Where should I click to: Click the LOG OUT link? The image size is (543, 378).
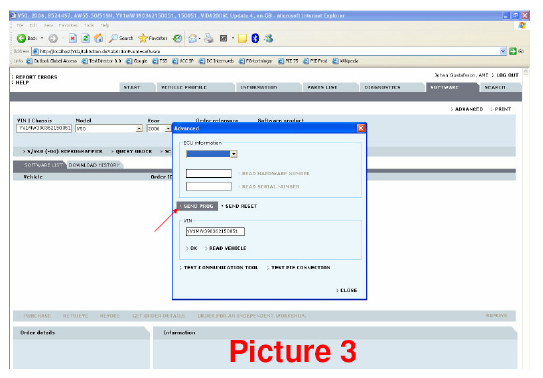[x=507, y=75]
